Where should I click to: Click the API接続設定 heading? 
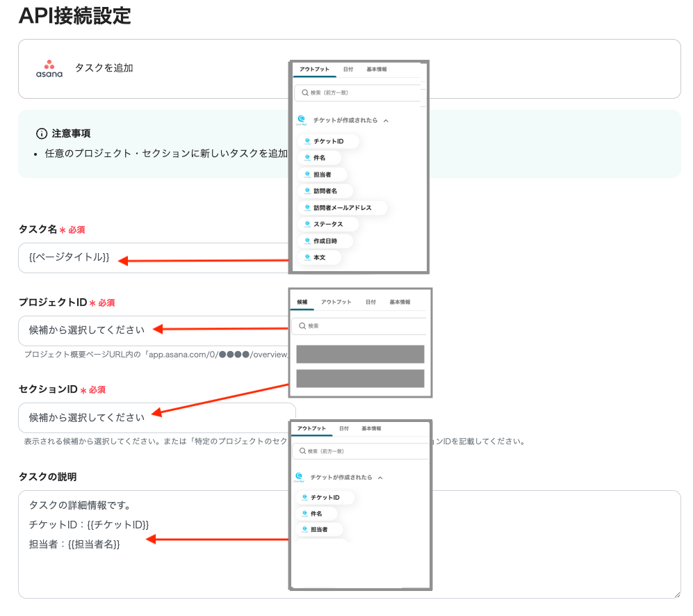pos(74,16)
